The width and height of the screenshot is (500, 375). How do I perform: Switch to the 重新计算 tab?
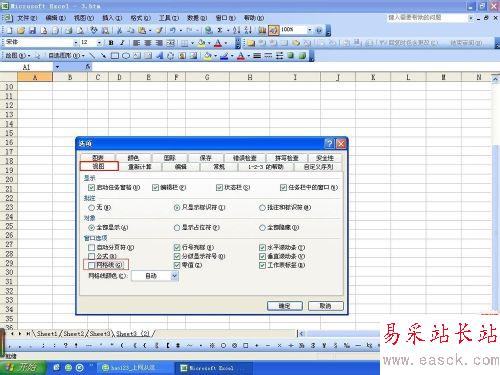tap(140, 166)
